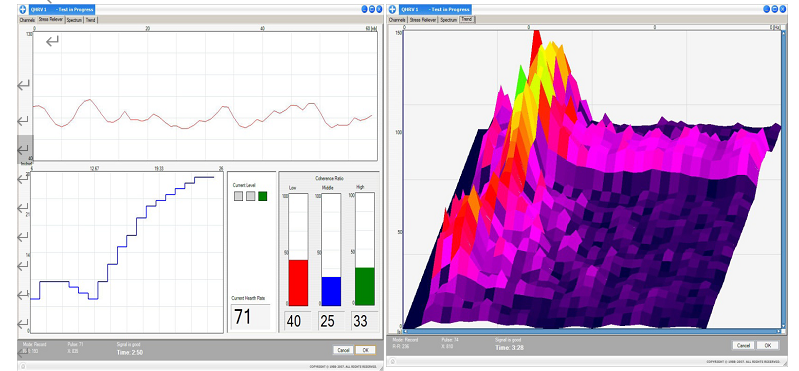The height and width of the screenshot is (371, 799).
Task: Click OK in the right window
Action: pos(768,345)
